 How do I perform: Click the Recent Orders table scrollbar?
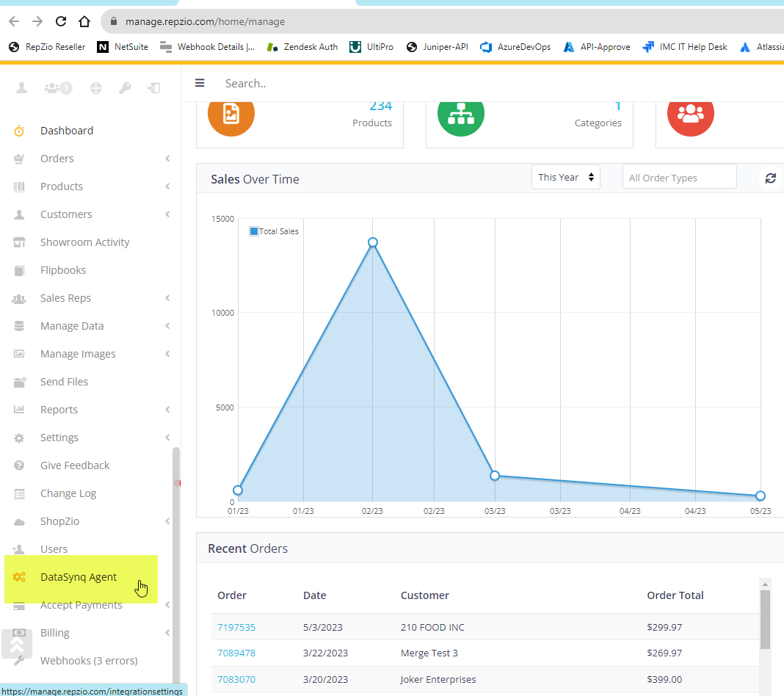pos(765,620)
